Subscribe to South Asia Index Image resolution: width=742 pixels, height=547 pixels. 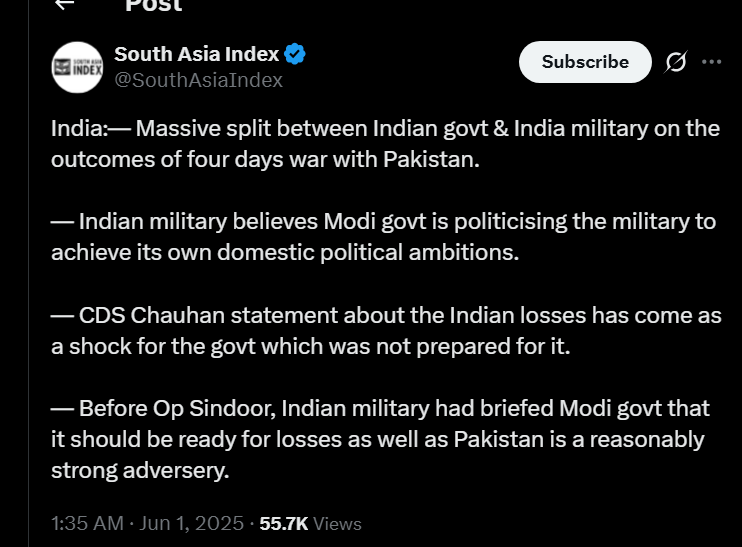585,62
